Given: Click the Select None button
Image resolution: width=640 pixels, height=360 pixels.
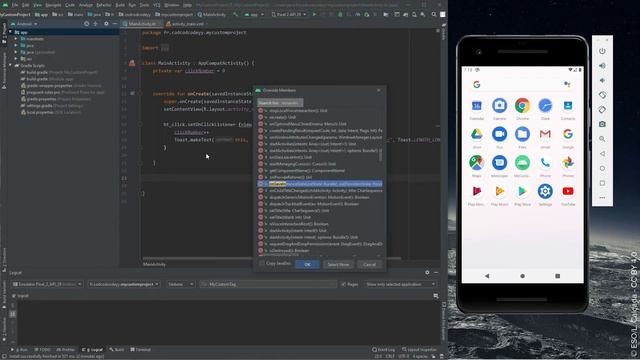Looking at the screenshot, I should 338,264.
